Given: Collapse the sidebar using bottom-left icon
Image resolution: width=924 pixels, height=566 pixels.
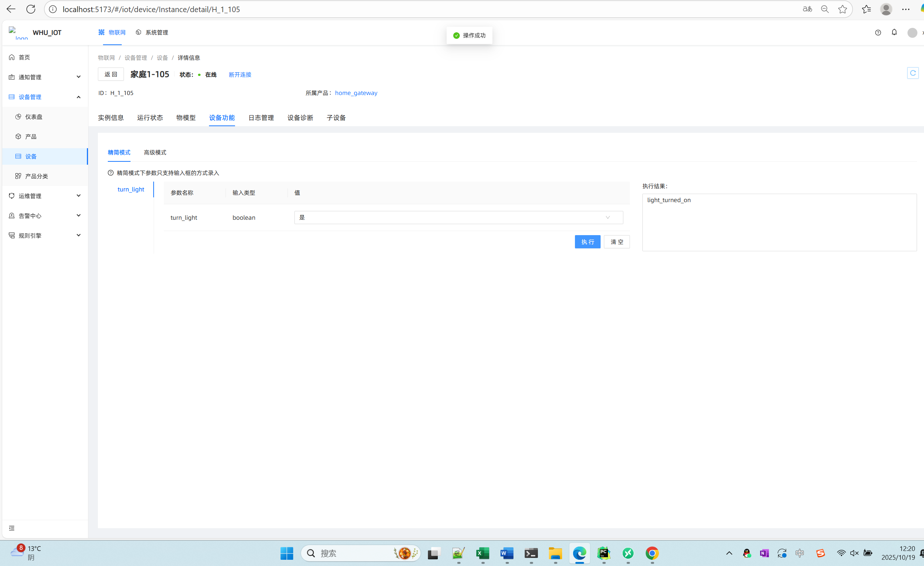Looking at the screenshot, I should click(12, 528).
